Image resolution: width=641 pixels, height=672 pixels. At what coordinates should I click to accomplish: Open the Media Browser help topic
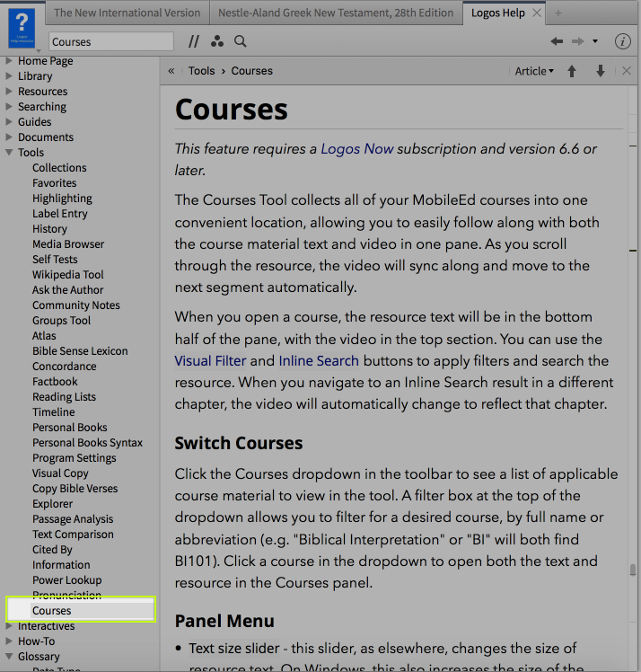(68, 243)
